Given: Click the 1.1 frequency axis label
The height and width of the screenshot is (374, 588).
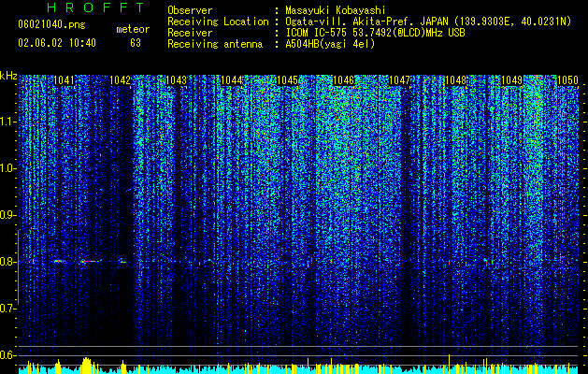Looking at the screenshot, I should point(8,122).
